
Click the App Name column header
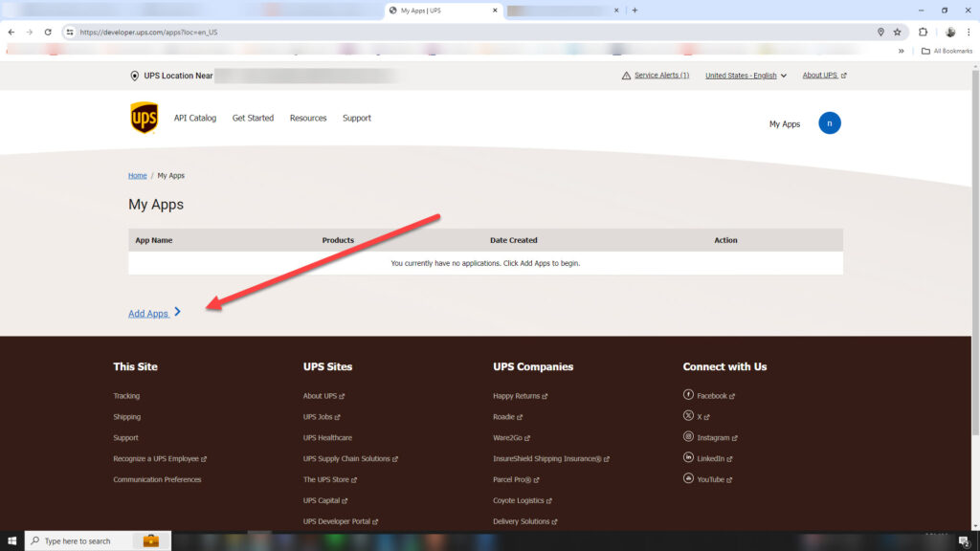point(154,240)
